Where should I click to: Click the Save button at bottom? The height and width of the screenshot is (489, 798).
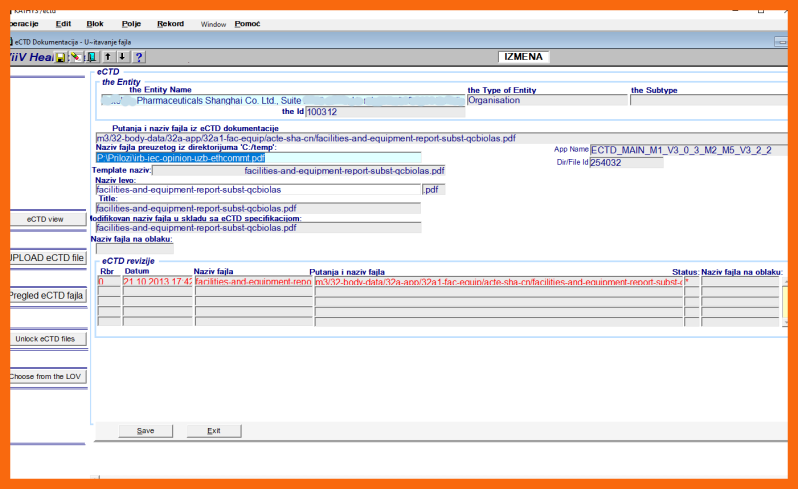146,431
